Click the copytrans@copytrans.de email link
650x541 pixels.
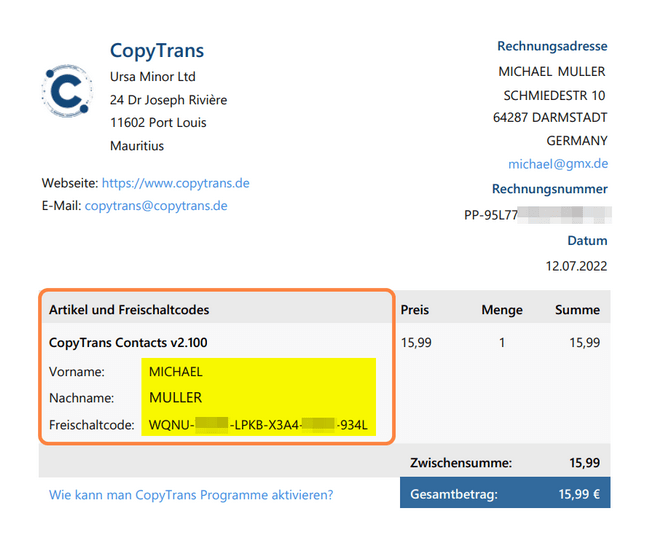(x=156, y=206)
